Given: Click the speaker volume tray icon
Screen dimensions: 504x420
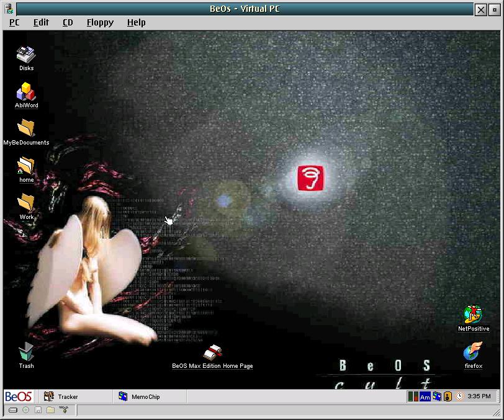Looking at the screenshot, I should [x=447, y=396].
